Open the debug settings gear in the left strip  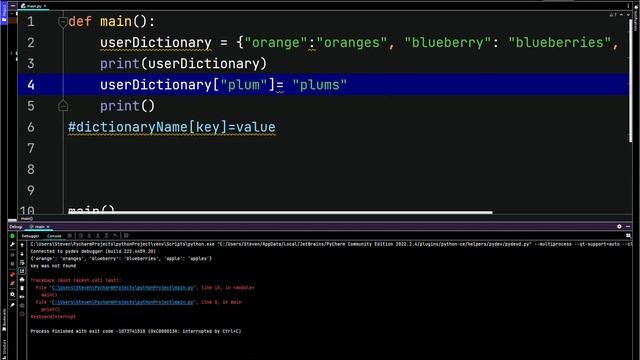(12, 294)
